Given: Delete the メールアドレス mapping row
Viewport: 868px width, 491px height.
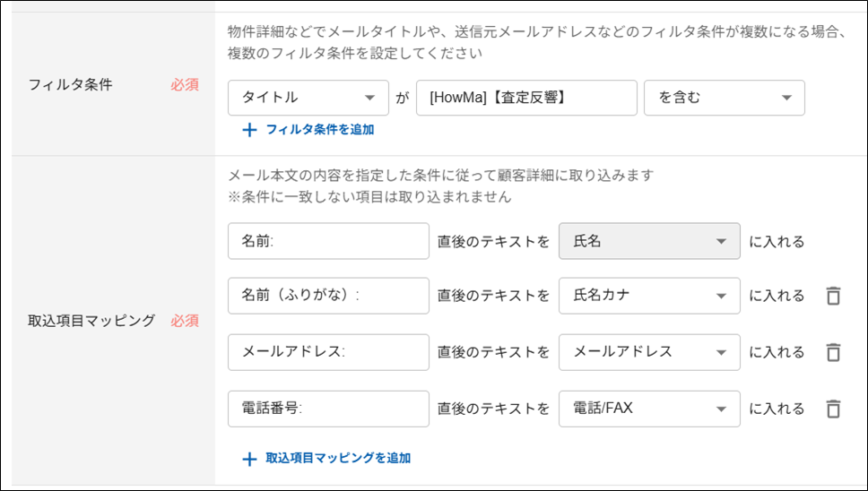Looking at the screenshot, I should click(833, 352).
